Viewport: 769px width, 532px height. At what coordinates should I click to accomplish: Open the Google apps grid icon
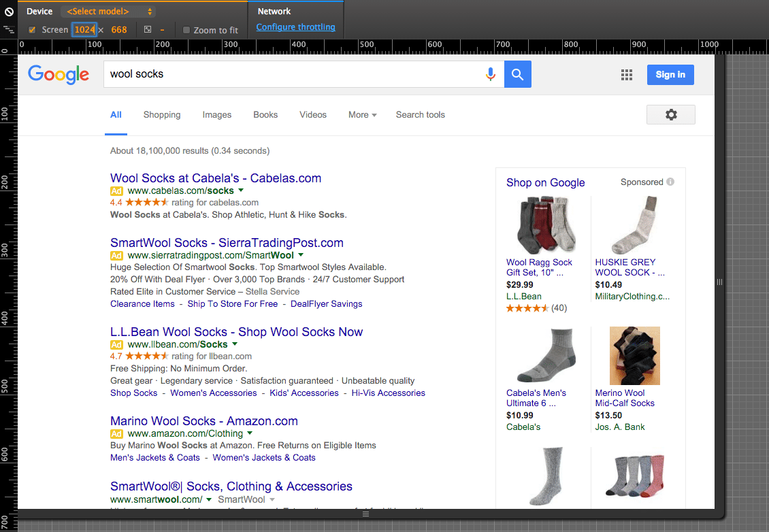(626, 75)
